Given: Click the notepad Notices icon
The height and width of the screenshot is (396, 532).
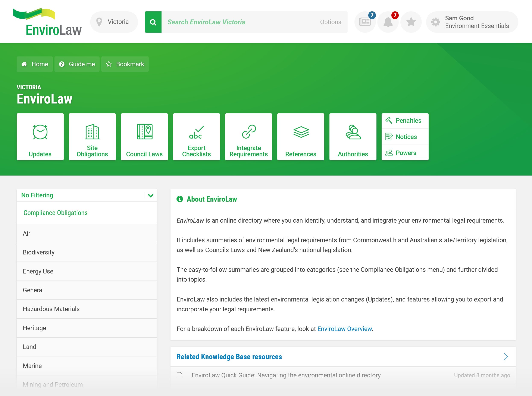Looking at the screenshot, I should click(389, 137).
